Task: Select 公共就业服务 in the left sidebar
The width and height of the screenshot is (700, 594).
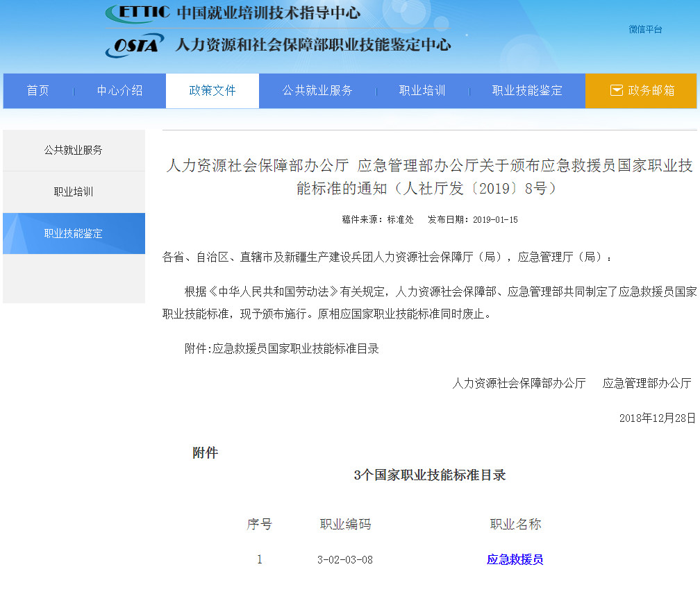Action: (74, 150)
